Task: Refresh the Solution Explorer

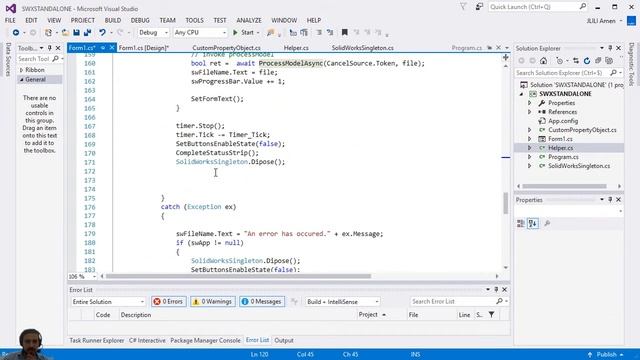Action: [x=587, y=61]
